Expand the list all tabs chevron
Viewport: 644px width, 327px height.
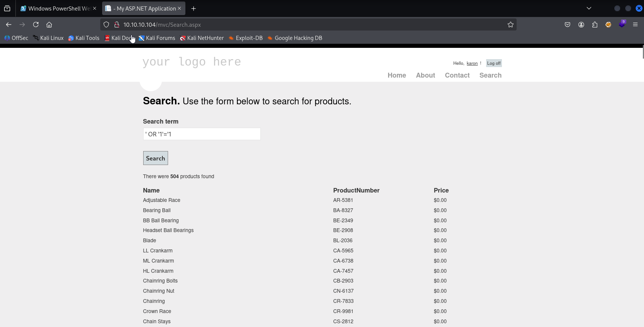(x=589, y=8)
